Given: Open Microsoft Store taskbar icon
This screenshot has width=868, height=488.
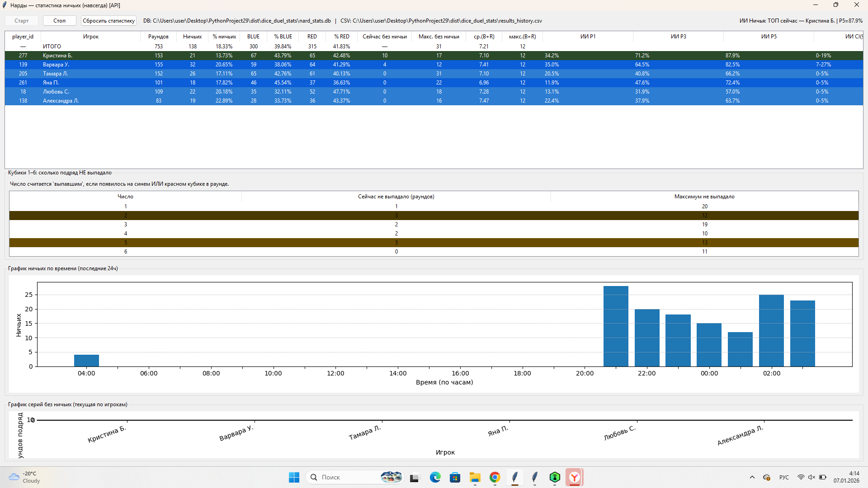Looking at the screenshot, I should [x=455, y=477].
